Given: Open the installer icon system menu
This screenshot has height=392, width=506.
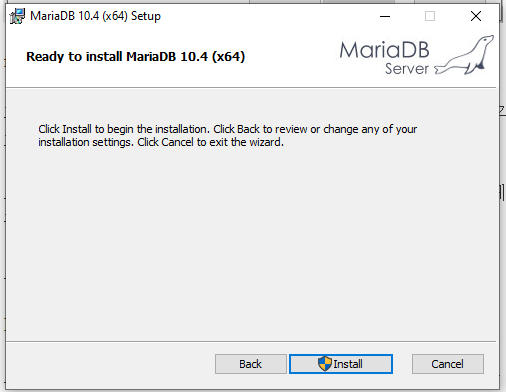Looking at the screenshot, I should (x=17, y=16).
